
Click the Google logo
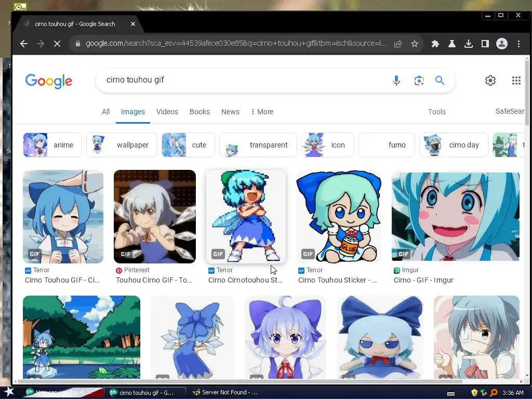click(49, 81)
